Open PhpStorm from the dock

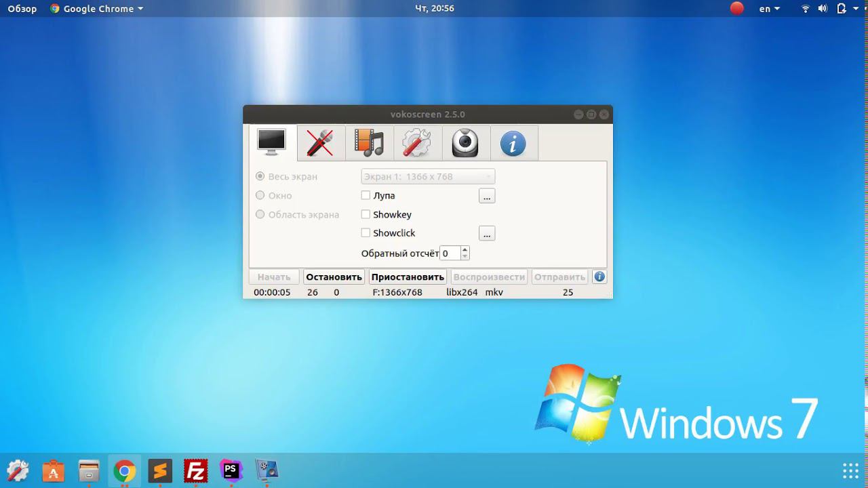pos(231,470)
